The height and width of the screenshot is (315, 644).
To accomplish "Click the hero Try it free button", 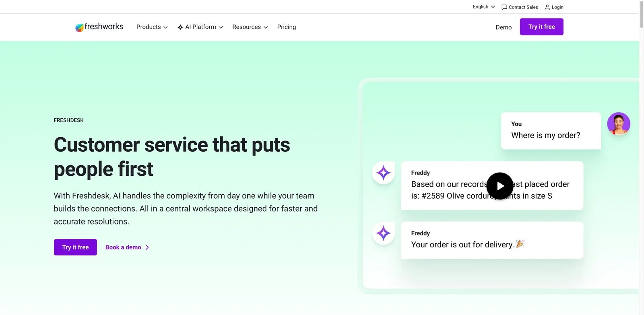I will 75,247.
